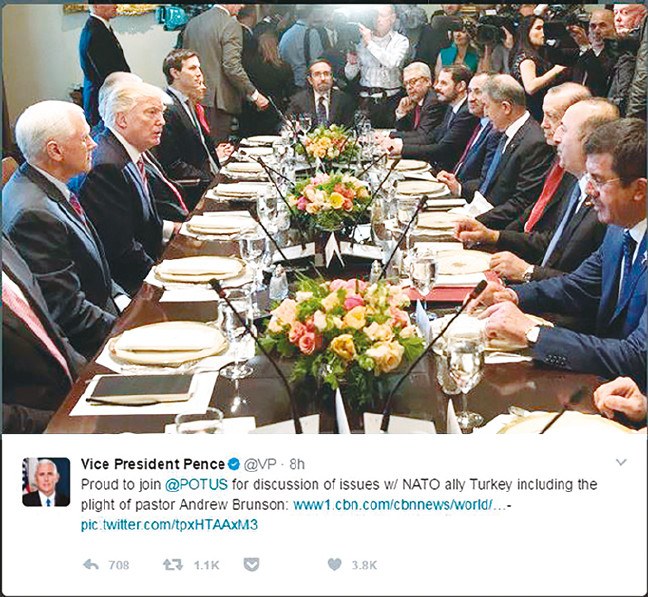Expand the tweet options chevron
Viewport: 648px width, 597px height.
[x=621, y=462]
